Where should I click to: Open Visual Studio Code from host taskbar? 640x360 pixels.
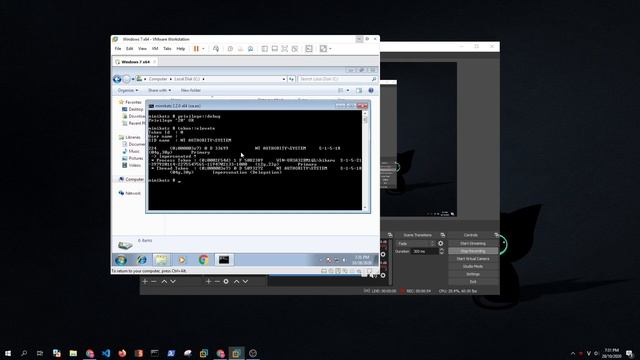click(x=106, y=353)
